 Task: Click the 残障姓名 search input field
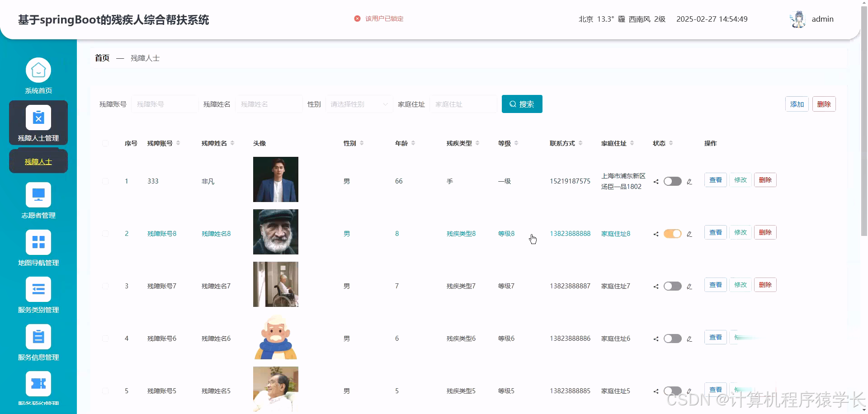(x=269, y=103)
